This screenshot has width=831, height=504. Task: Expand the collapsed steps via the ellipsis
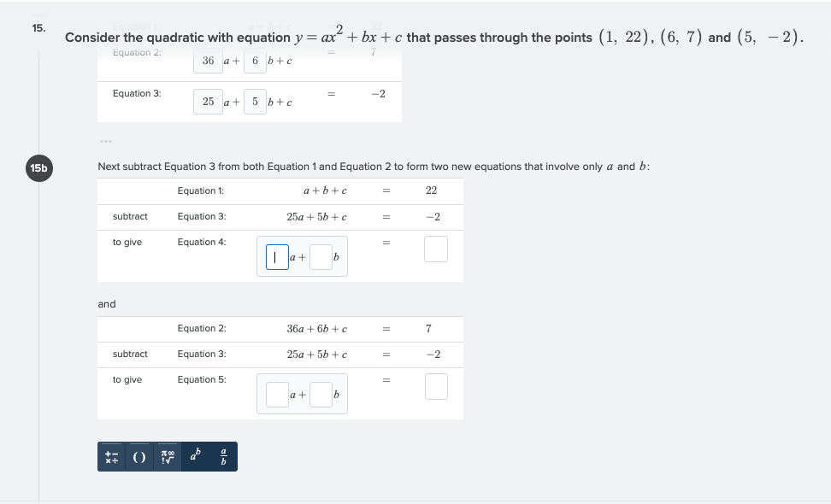click(x=105, y=142)
